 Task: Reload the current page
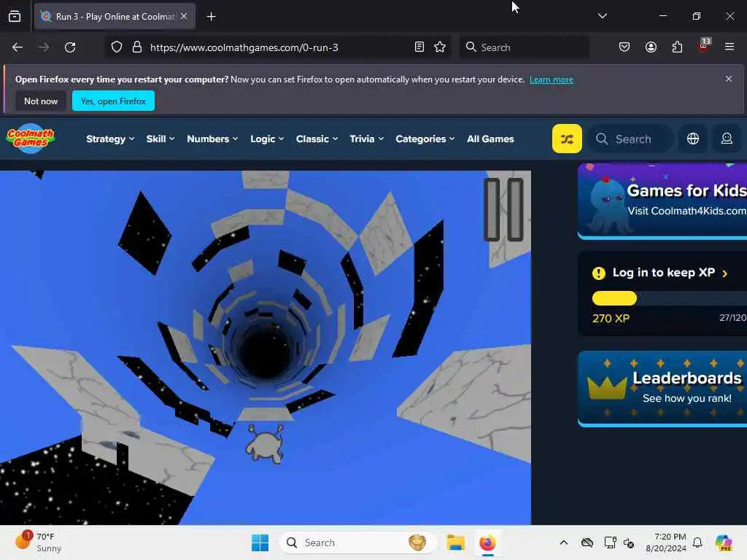70,47
